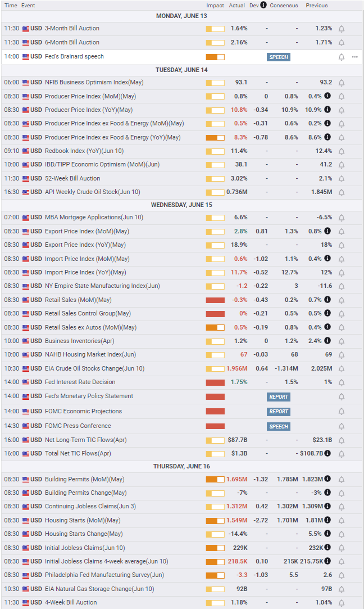Set bell for Philadelphia Fed Manufacturing Survey
This screenshot has width=364, height=609.
coord(342,576)
